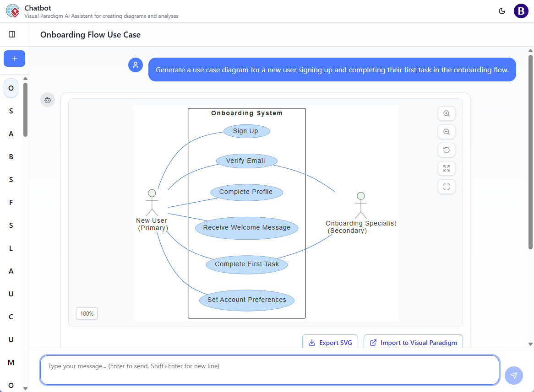This screenshot has width=534, height=392.
Task: Start a new chat with the plus button
Action: [14, 59]
